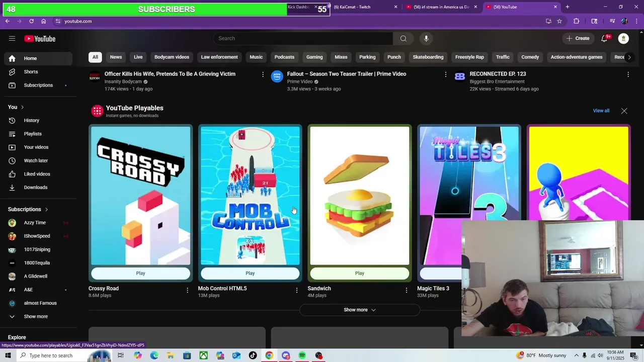The width and height of the screenshot is (644, 362).
Task: Open Spotify from the taskbar
Action: pos(302,355)
